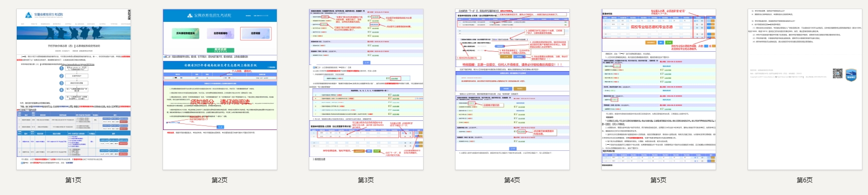868x195 pixels.
Task: Select the thumbnail of page 2
Action: coord(220,89)
